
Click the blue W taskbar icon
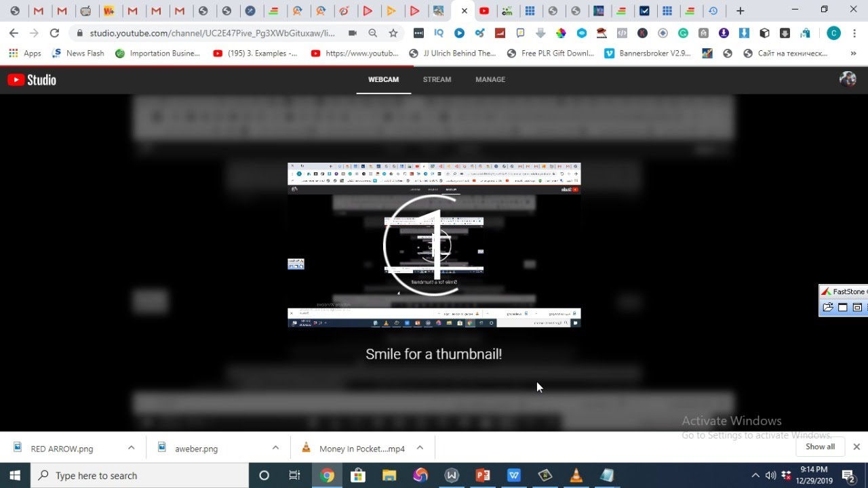point(514,475)
